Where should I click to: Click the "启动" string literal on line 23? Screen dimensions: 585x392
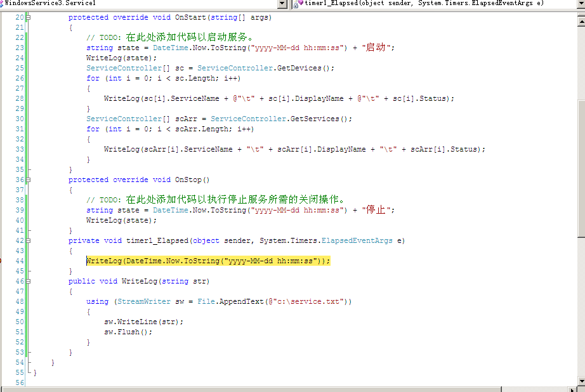point(376,48)
